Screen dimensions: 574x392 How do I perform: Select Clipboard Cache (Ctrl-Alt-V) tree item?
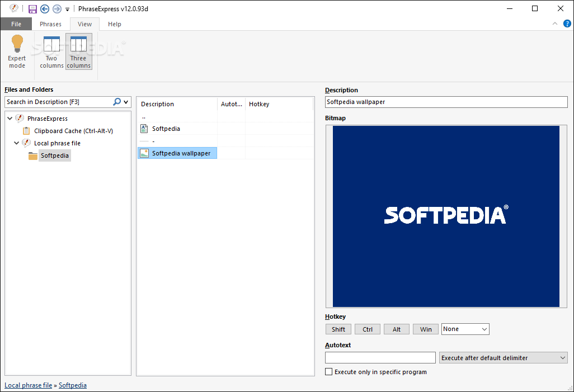point(74,131)
